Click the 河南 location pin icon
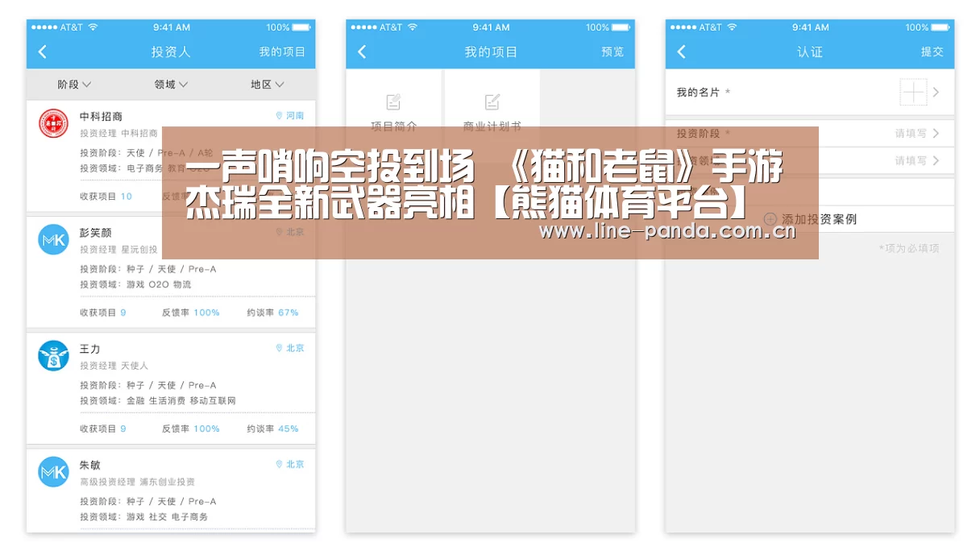Screen dimensions: 980x551 [279, 116]
